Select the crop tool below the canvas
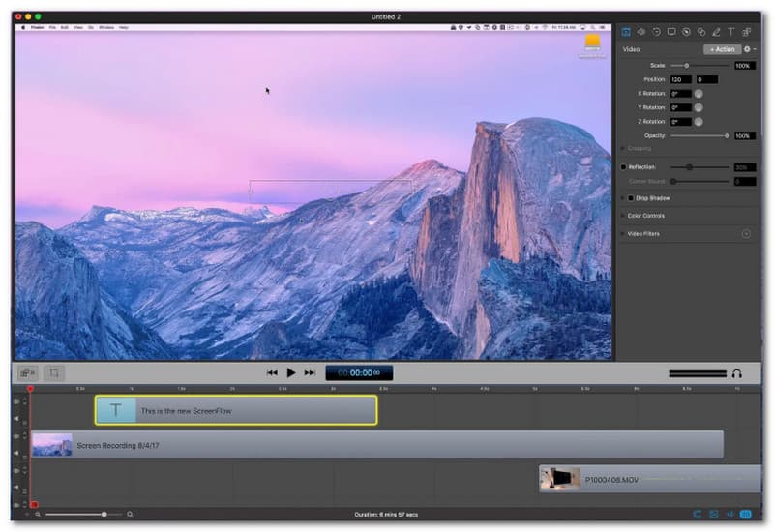Image resolution: width=774 pixels, height=532 pixels. (54, 372)
